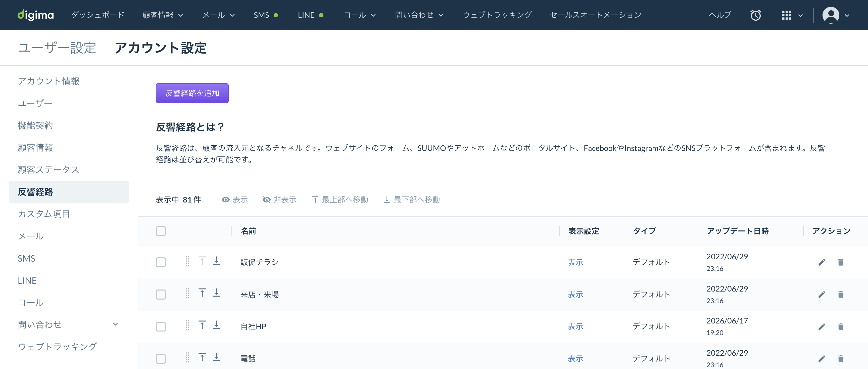Open ダッシュボード in the top navigation
Image resolution: width=868 pixels, height=369 pixels.
coord(98,15)
